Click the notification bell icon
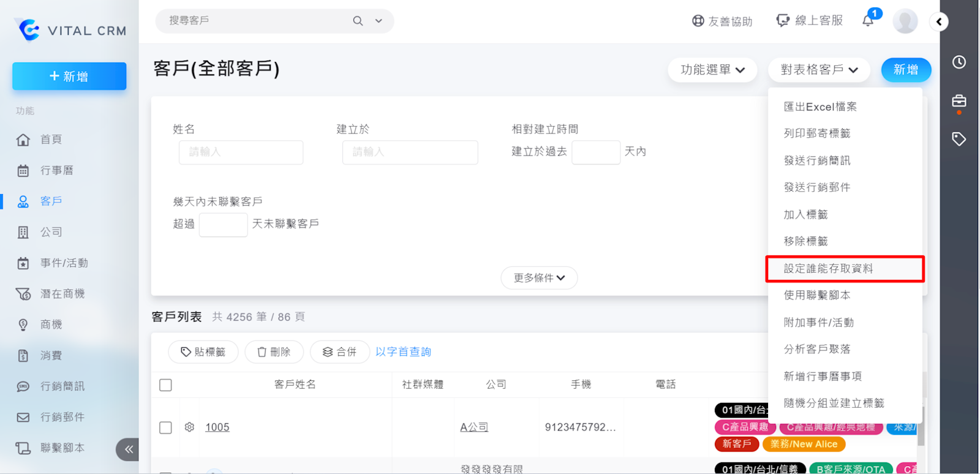980x474 pixels. click(868, 21)
